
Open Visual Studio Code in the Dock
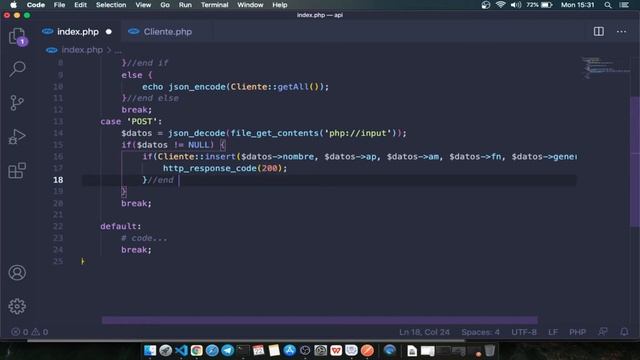coord(181,350)
